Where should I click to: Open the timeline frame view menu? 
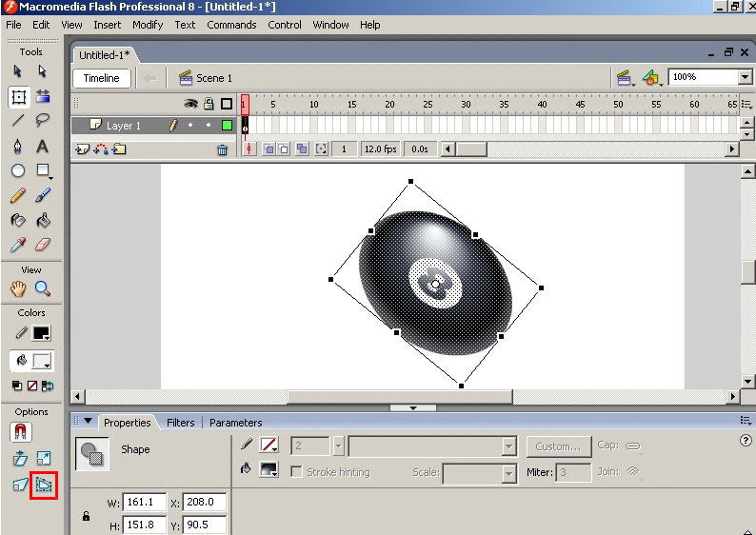746,104
